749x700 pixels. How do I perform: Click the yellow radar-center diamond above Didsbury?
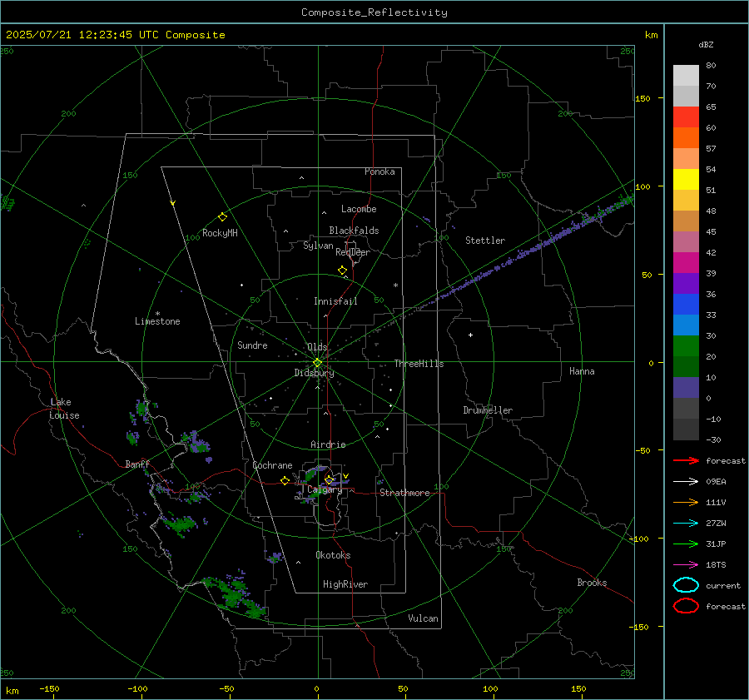click(317, 363)
